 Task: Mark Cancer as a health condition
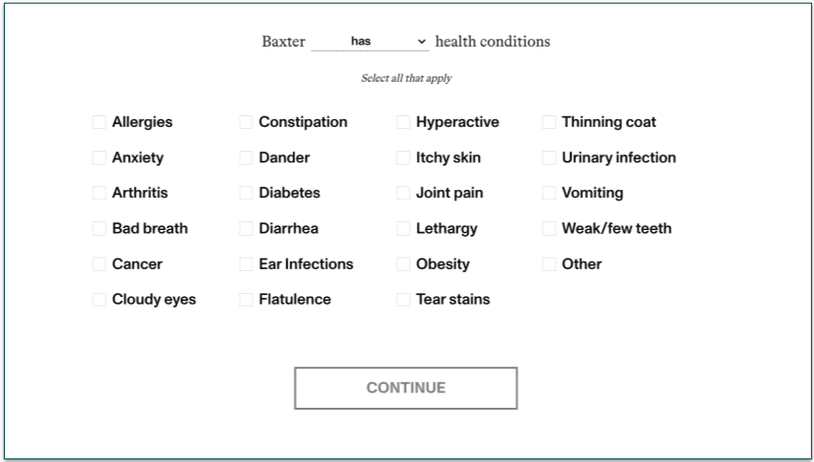click(x=99, y=264)
